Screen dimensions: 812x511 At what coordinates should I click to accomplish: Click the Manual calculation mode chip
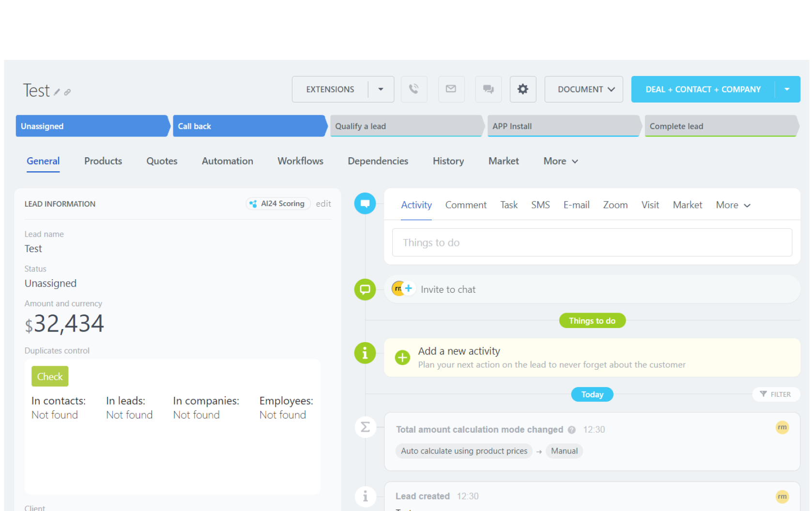tap(564, 451)
